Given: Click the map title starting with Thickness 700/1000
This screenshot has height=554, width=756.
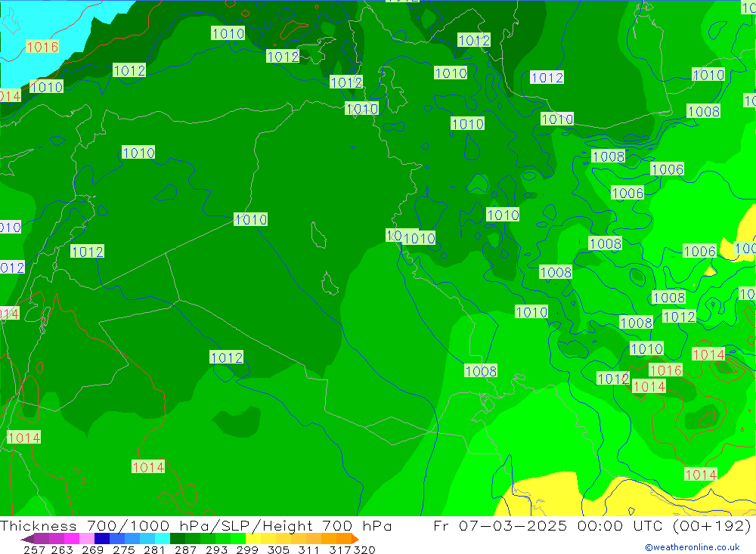Looking at the screenshot, I should tap(196, 525).
